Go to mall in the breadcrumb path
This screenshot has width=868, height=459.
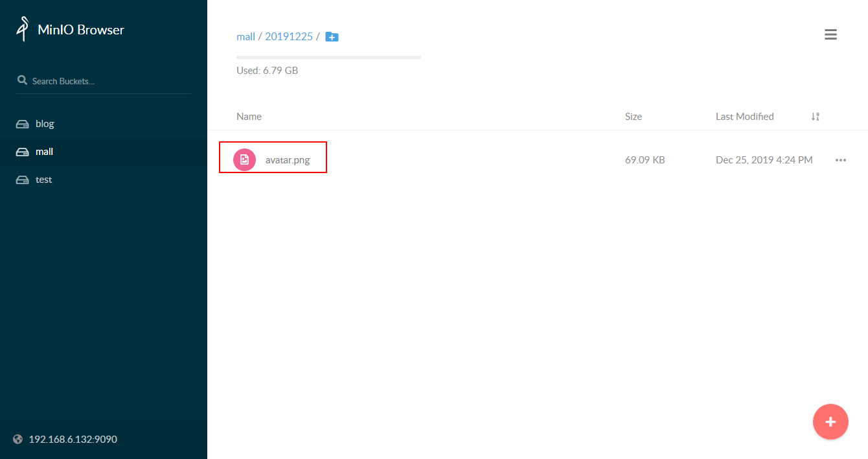pos(246,36)
